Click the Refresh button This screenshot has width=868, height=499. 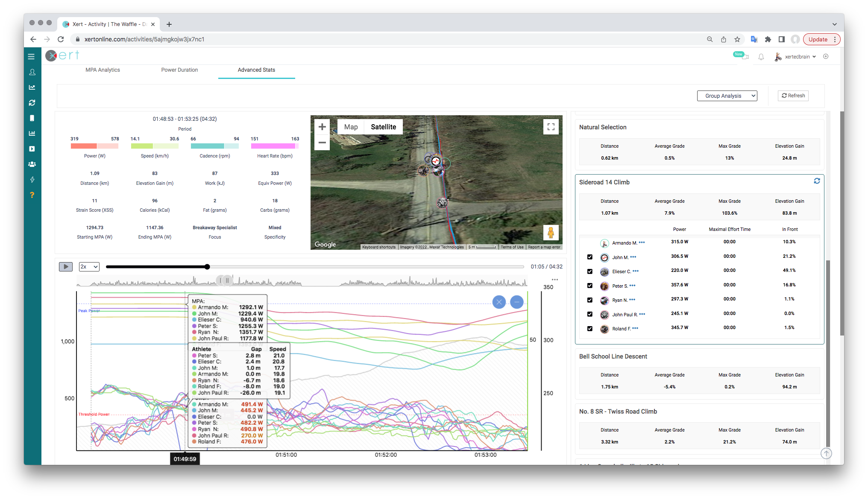point(793,96)
